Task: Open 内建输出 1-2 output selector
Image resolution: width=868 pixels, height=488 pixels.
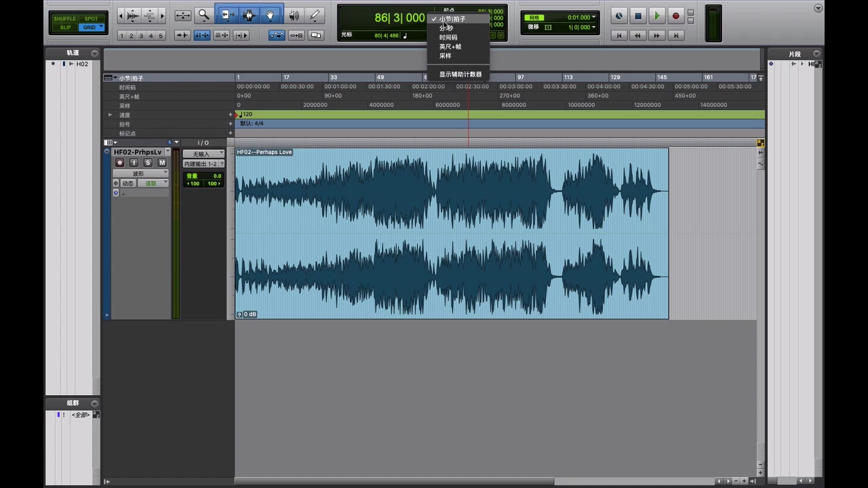Action: 201,164
